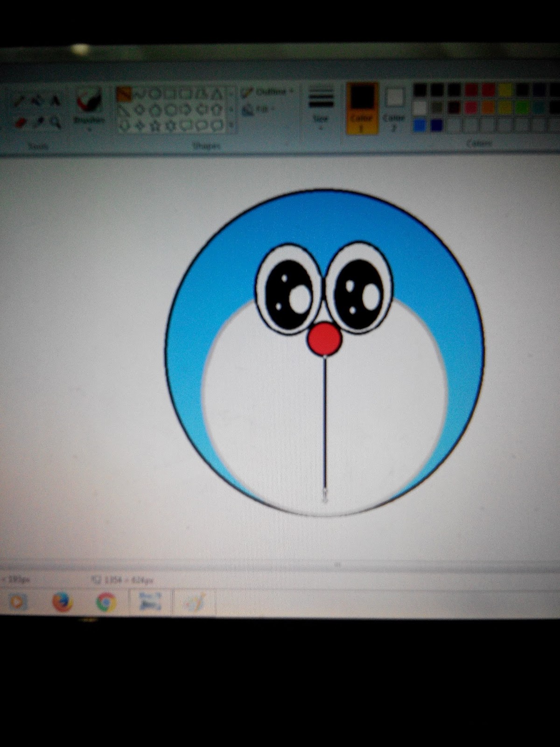Select the Magnifier tool

click(x=56, y=121)
